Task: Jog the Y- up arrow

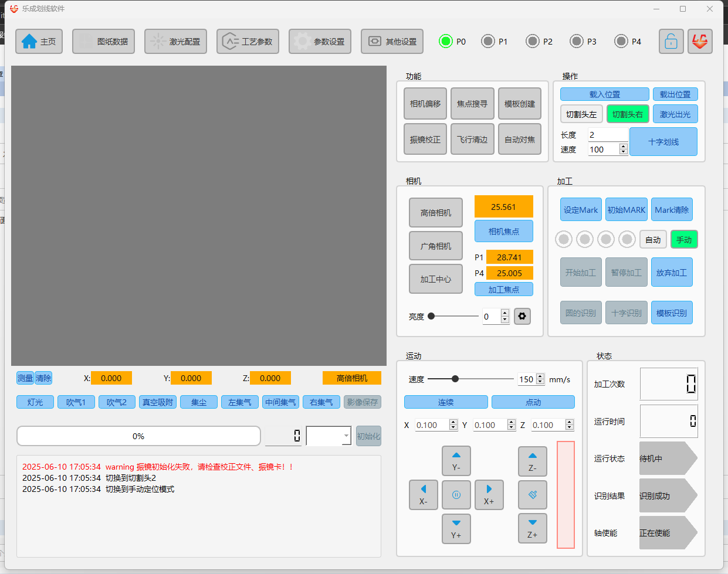Action: tap(456, 461)
